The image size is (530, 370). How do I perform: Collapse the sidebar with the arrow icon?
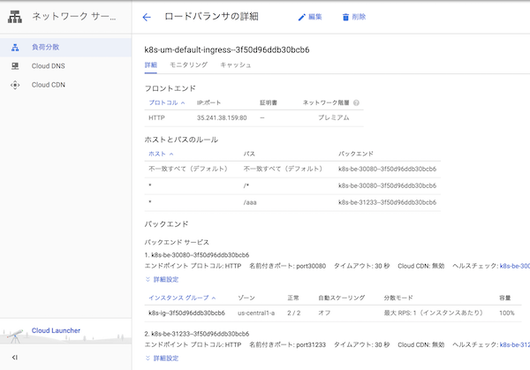tap(15, 357)
